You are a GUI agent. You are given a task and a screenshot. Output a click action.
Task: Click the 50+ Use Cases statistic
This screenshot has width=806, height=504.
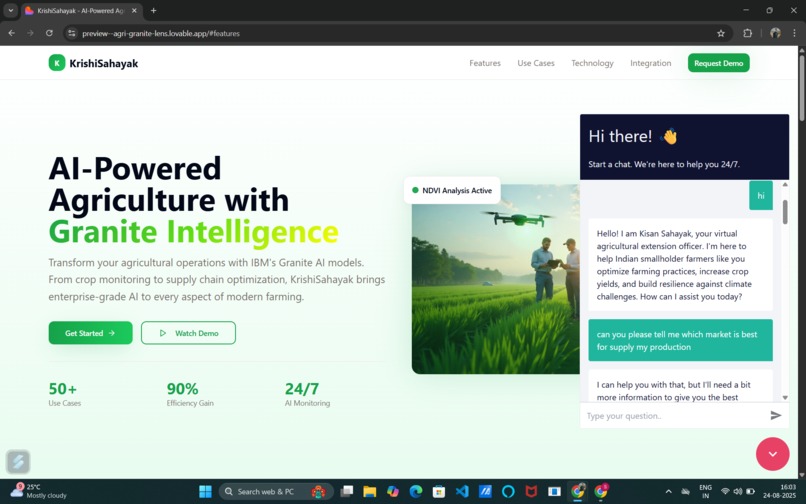pos(65,394)
